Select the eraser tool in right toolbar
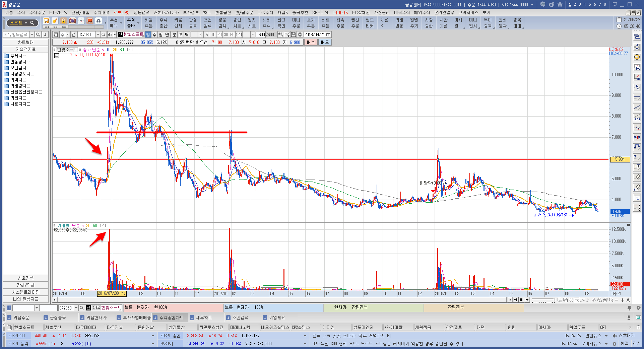Viewport: 644px width, 349px height. click(637, 178)
